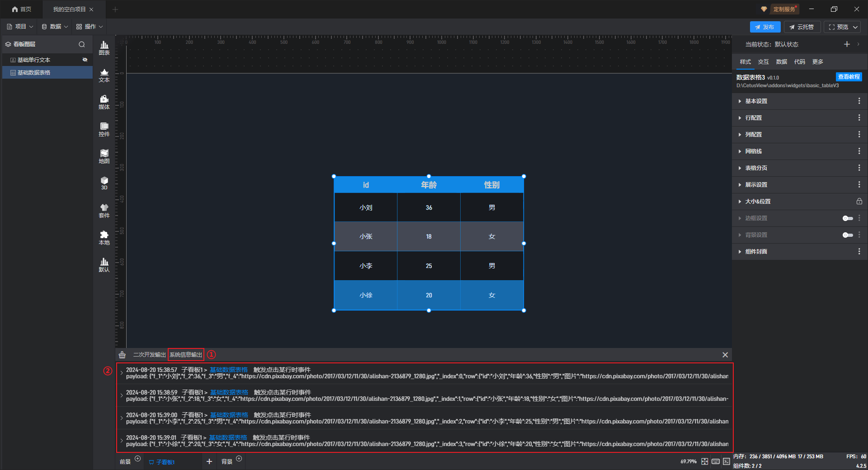This screenshot has height=470, width=868.
Task: Open more options for 表格分页
Action: (x=859, y=168)
